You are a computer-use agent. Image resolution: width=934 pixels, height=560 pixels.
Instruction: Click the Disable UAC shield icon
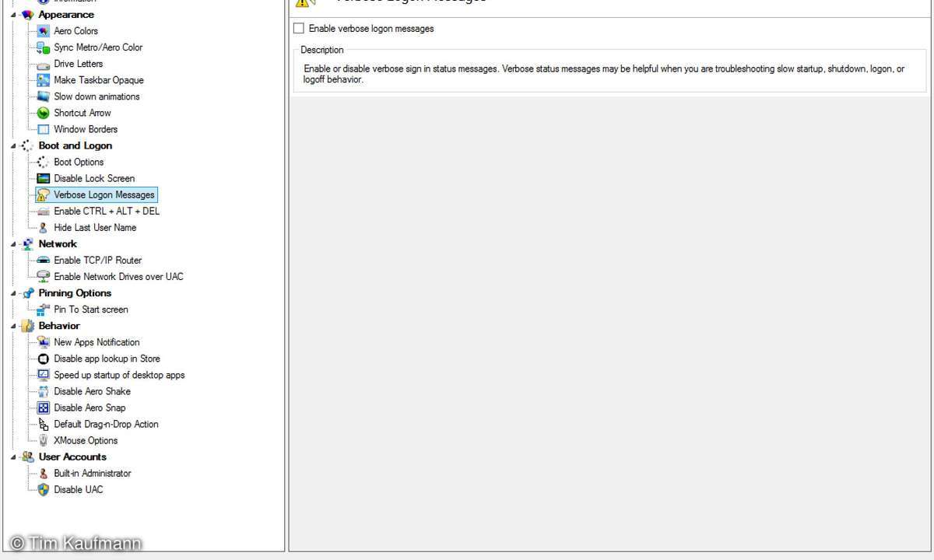[x=44, y=489]
